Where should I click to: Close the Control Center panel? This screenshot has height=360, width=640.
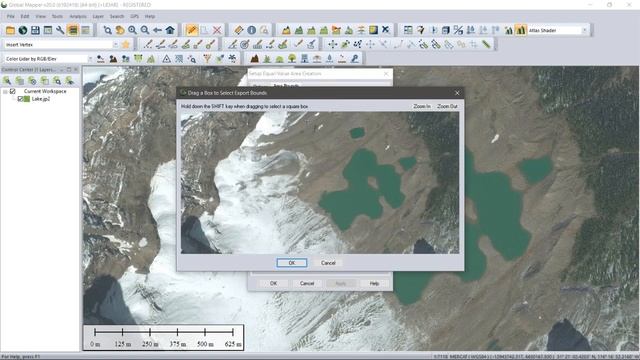coord(76,70)
